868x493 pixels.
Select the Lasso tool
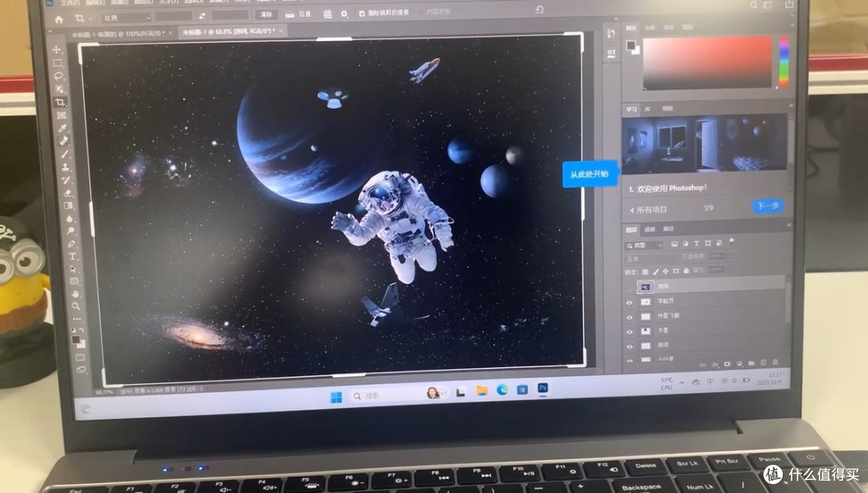pyautogui.click(x=59, y=76)
